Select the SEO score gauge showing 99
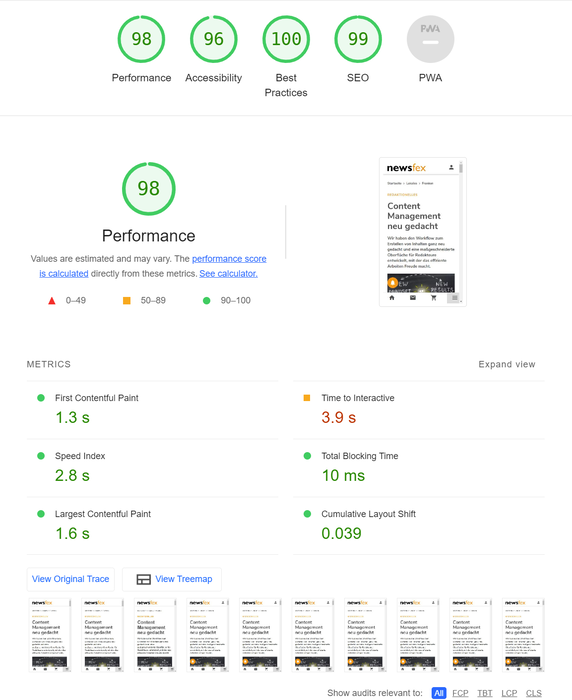The width and height of the screenshot is (572, 700). click(358, 39)
